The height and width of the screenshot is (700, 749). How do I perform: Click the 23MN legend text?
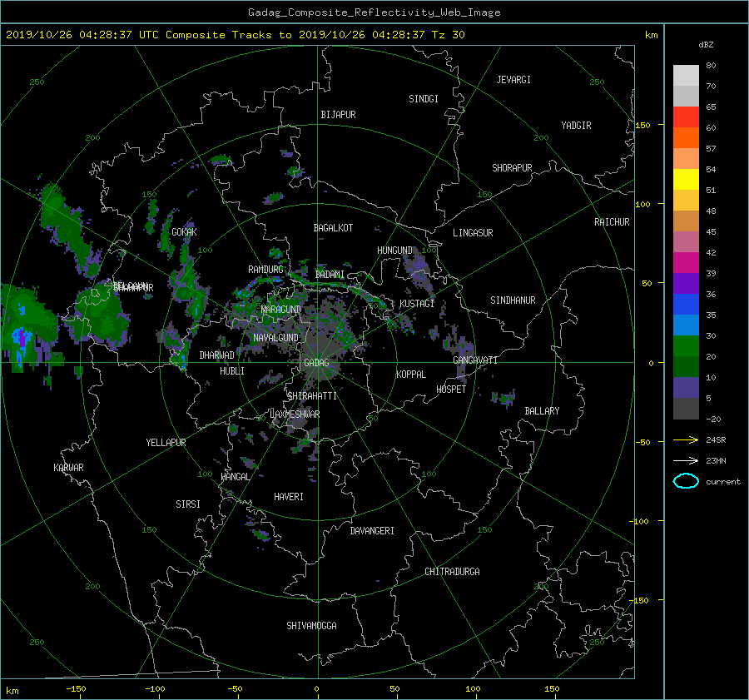716,461
